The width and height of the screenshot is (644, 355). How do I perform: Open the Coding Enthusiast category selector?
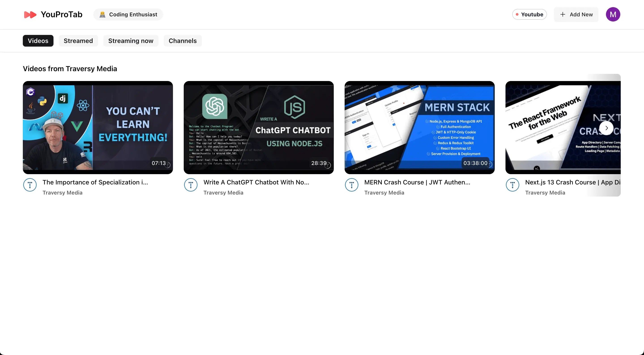(128, 15)
